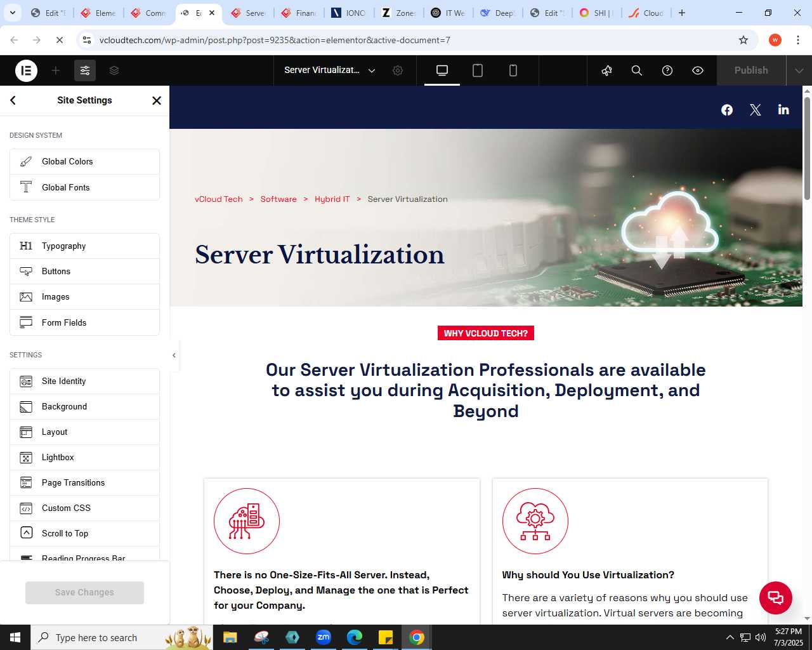Close the Site Settings panel
This screenshot has width=812, height=650.
point(157,100)
